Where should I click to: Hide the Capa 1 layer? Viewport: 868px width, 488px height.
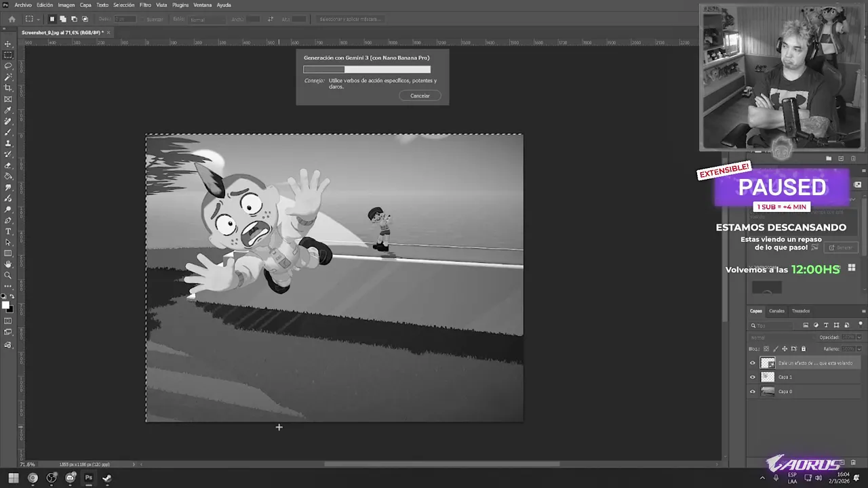752,377
